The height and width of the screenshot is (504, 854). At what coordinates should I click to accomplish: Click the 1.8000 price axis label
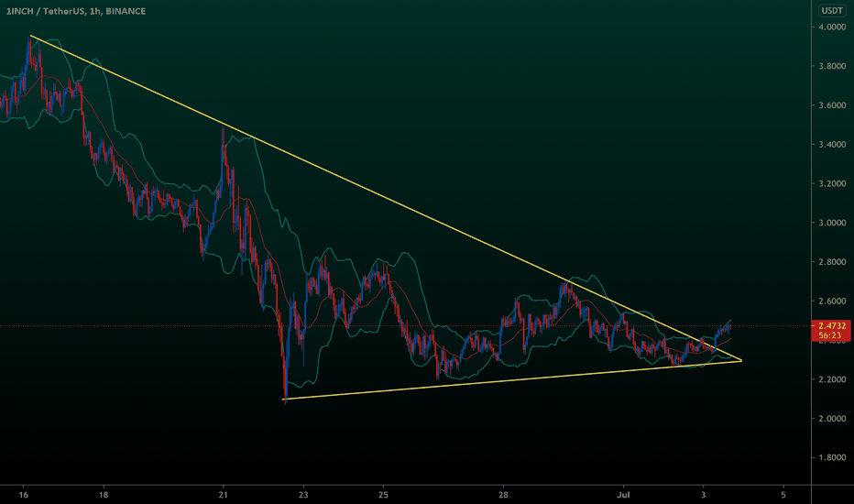(x=832, y=457)
